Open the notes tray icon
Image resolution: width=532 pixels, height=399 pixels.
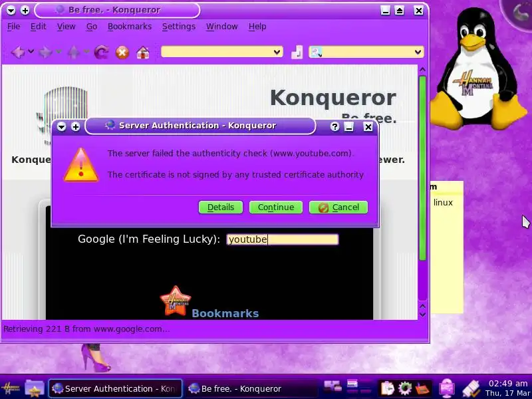[x=423, y=388]
